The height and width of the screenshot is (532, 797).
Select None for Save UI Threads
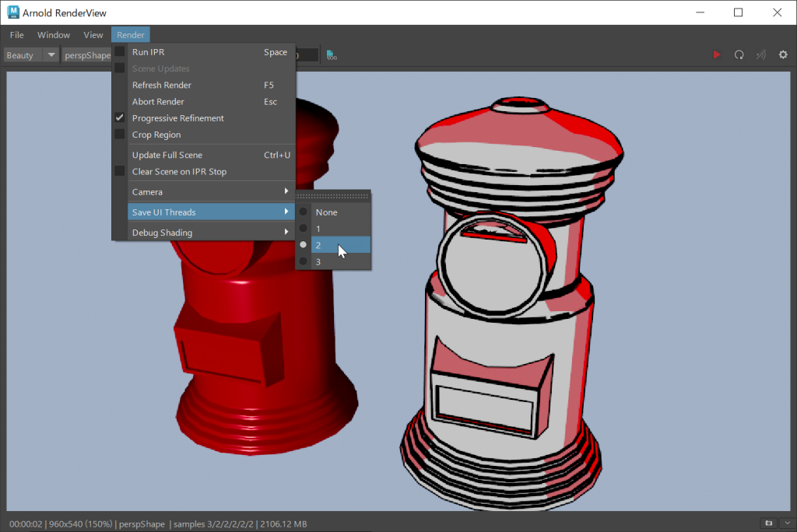click(x=333, y=212)
